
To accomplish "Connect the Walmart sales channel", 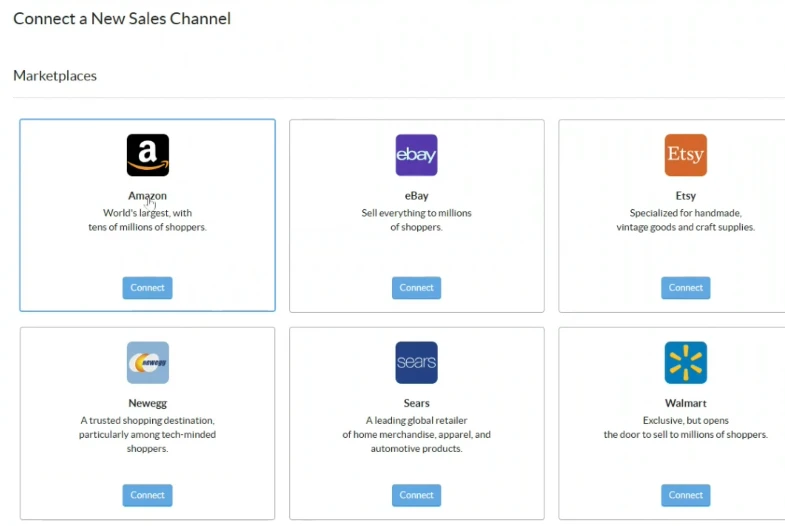I will 686,495.
